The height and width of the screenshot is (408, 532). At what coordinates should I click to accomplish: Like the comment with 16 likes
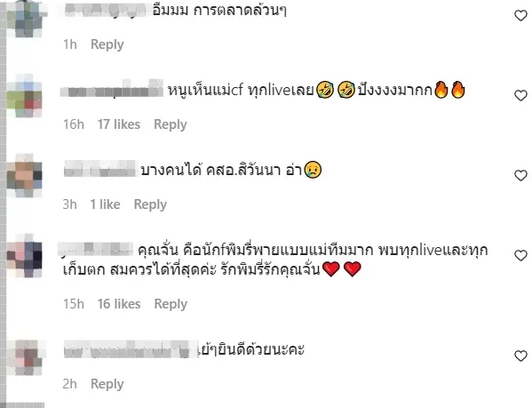point(520,255)
